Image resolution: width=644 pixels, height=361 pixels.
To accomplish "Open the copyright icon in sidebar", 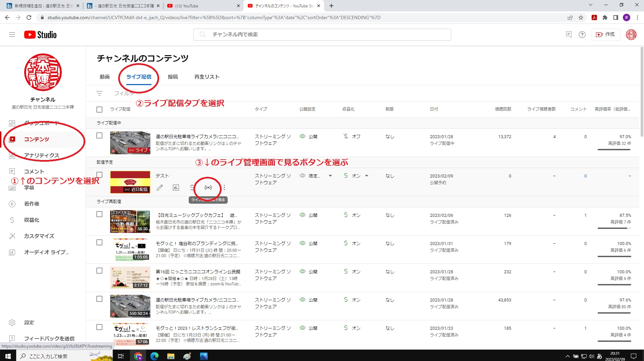I will click(x=12, y=204).
